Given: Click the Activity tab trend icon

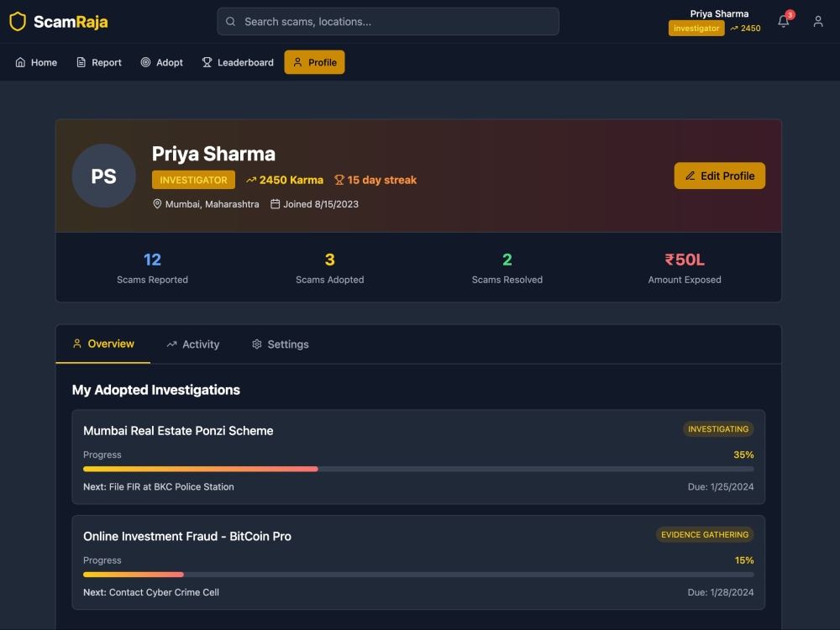Looking at the screenshot, I should (171, 344).
